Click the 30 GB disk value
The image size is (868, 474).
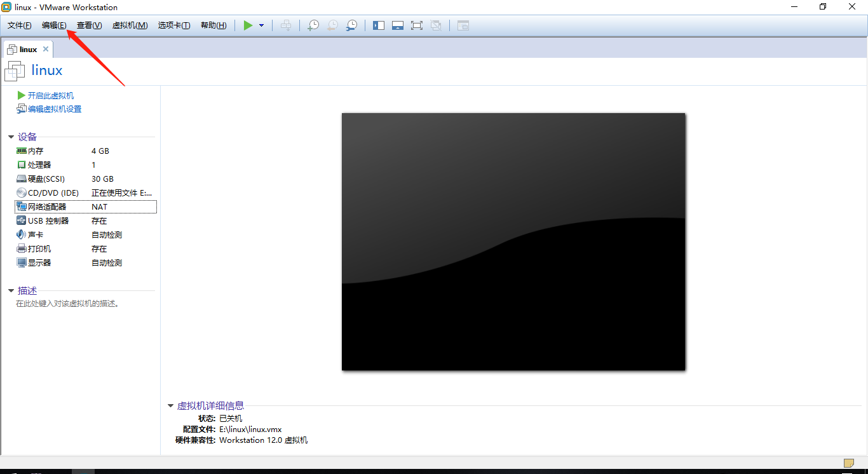tap(102, 179)
